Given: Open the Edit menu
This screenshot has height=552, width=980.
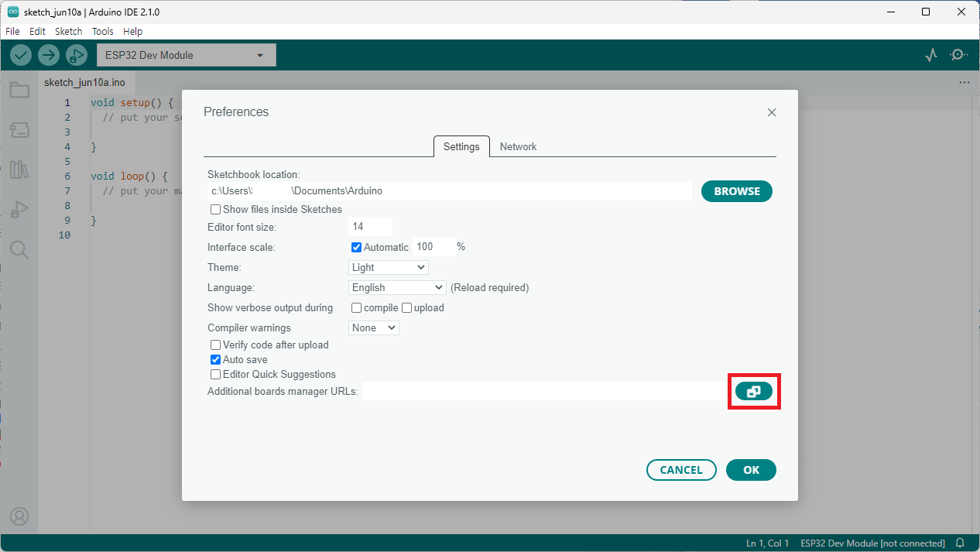Looking at the screenshot, I should tap(37, 32).
